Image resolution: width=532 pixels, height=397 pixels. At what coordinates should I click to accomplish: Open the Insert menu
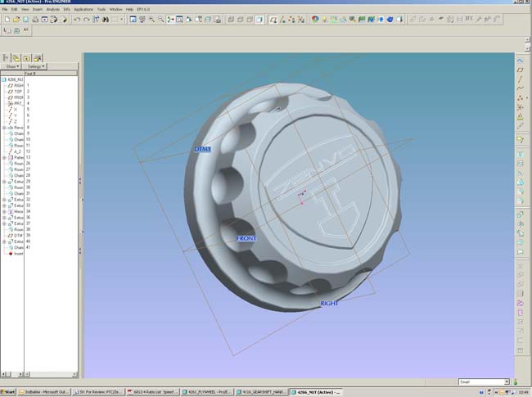38,9
